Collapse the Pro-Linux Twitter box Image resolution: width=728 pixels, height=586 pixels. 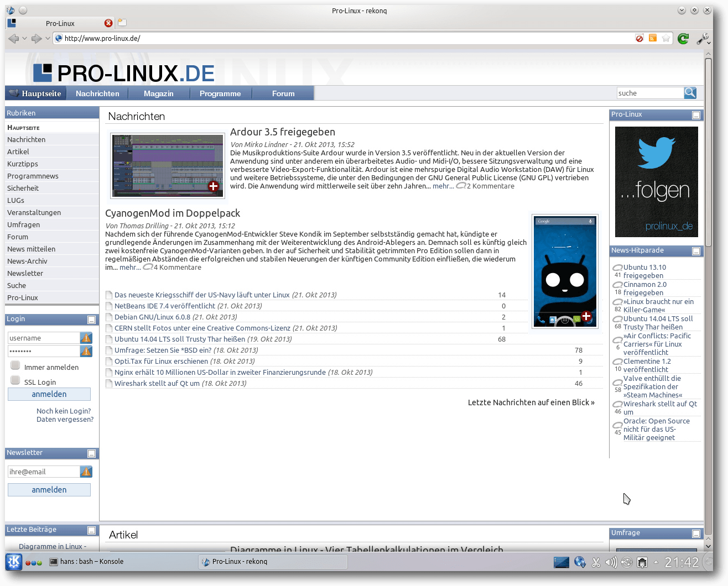click(x=696, y=115)
